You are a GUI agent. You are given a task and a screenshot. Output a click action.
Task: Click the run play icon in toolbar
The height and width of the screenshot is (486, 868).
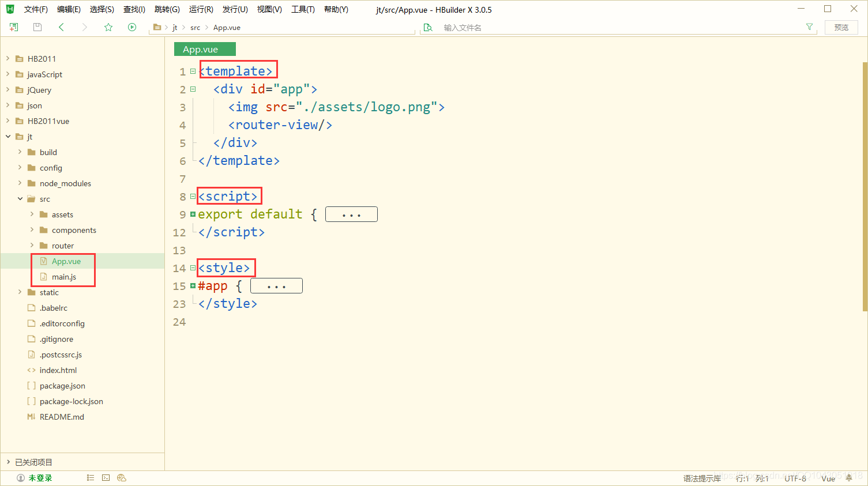(x=132, y=27)
